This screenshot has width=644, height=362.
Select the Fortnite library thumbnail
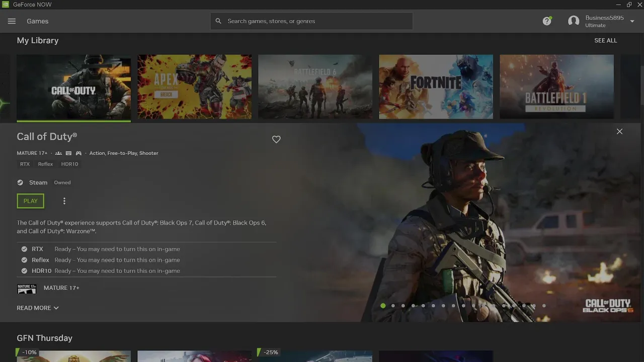[436, 87]
